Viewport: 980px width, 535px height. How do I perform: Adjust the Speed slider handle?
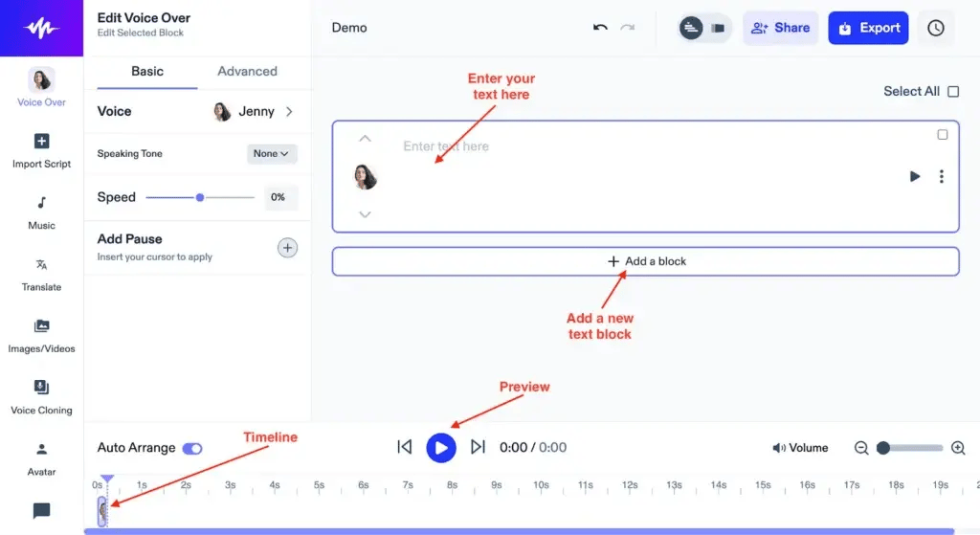(200, 197)
